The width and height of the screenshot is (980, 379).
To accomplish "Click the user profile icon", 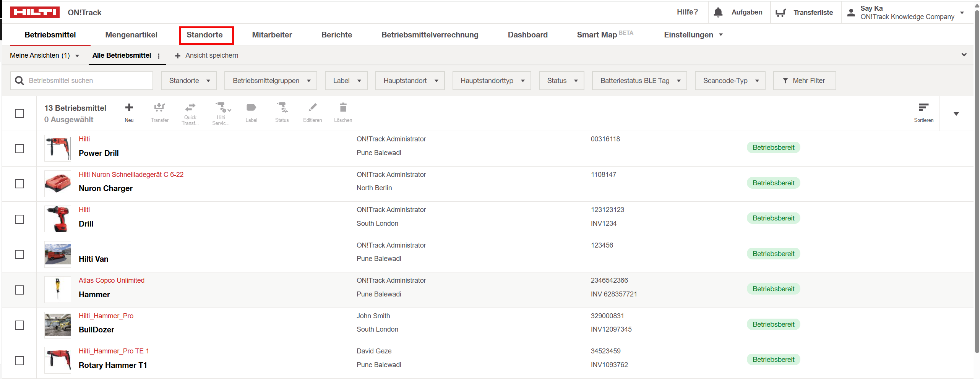I will click(x=851, y=13).
